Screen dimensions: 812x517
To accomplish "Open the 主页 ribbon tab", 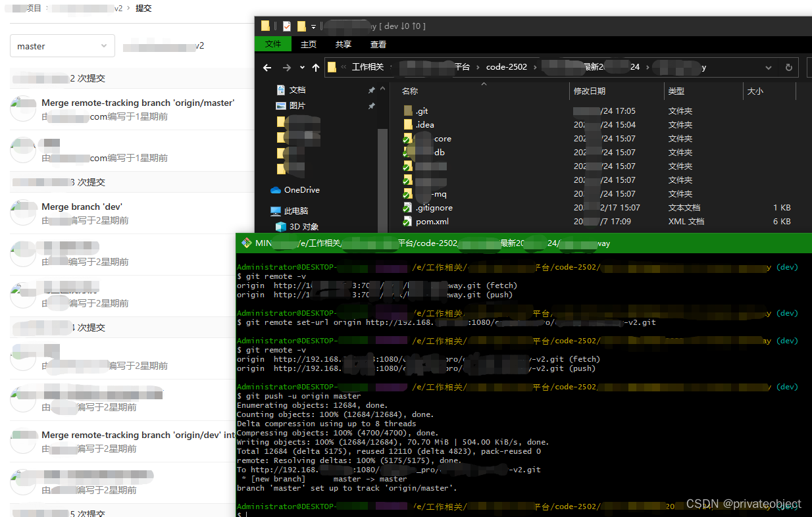I will click(309, 45).
